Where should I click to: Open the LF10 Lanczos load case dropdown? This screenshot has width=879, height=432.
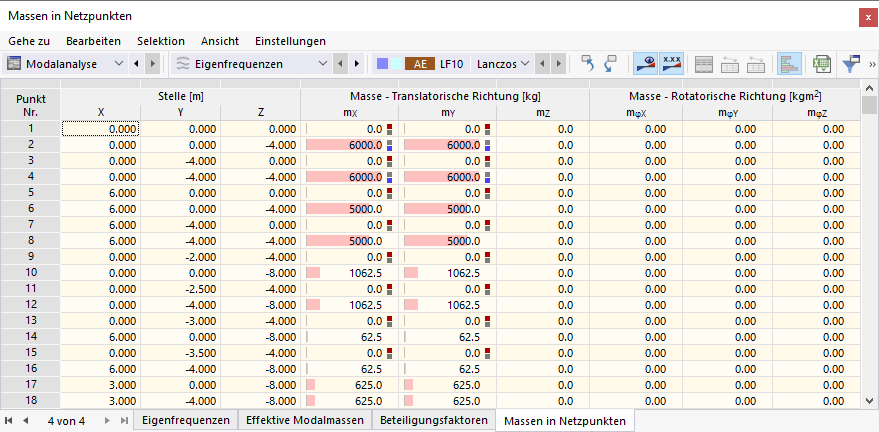pyautogui.click(x=525, y=64)
